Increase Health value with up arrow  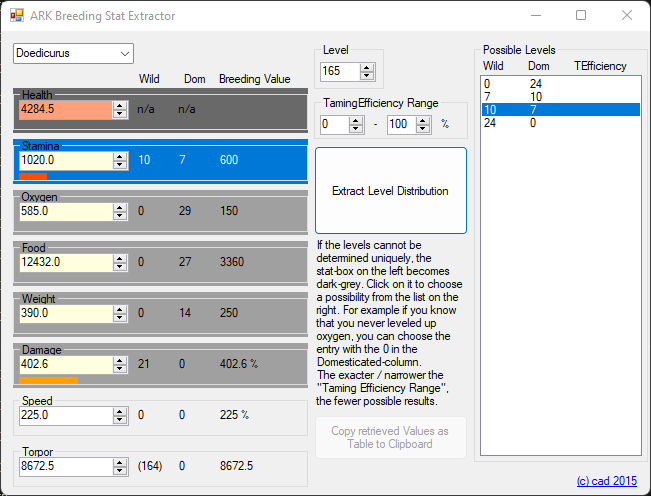pos(120,105)
